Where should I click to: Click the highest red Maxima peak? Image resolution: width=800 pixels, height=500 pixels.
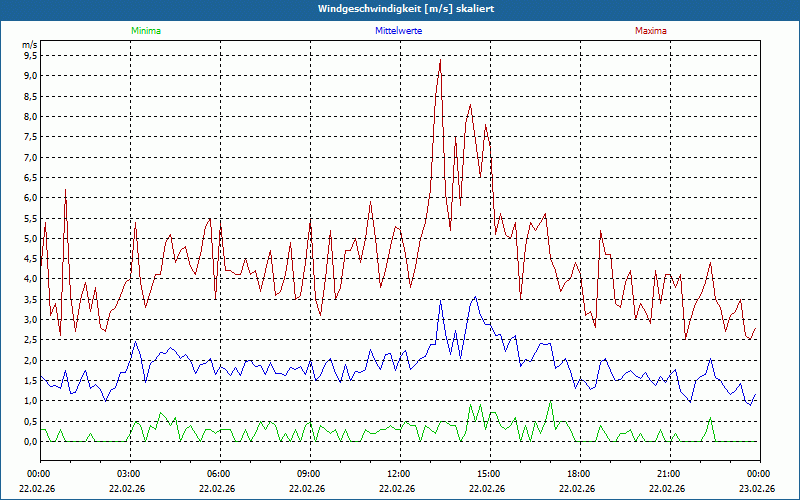tap(439, 61)
